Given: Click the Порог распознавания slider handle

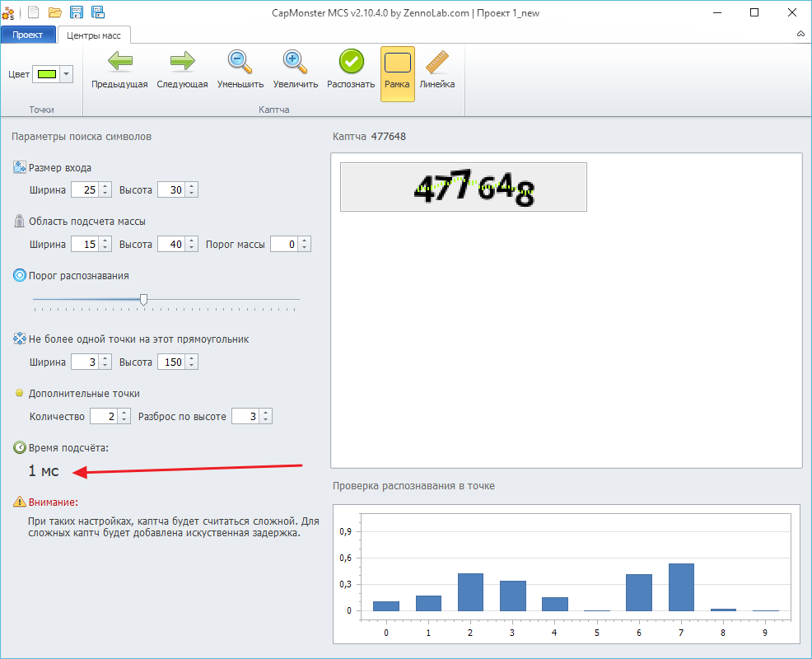Looking at the screenshot, I should point(143,300).
